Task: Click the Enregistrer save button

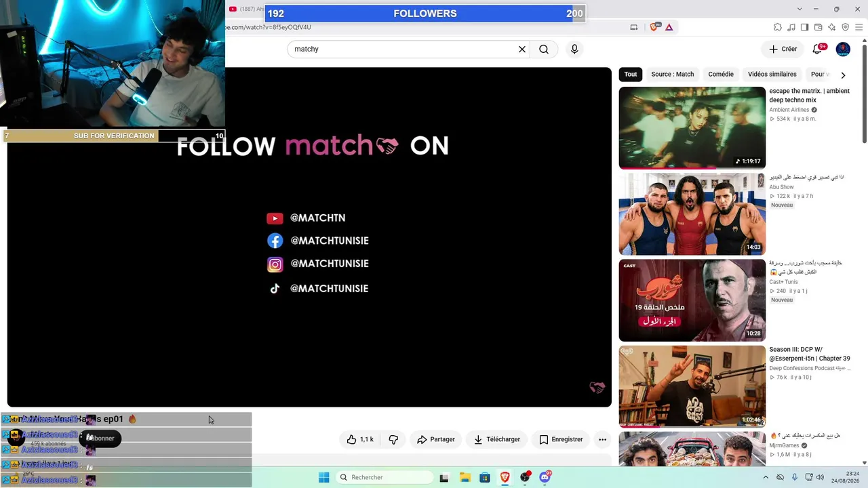Action: pos(561,439)
